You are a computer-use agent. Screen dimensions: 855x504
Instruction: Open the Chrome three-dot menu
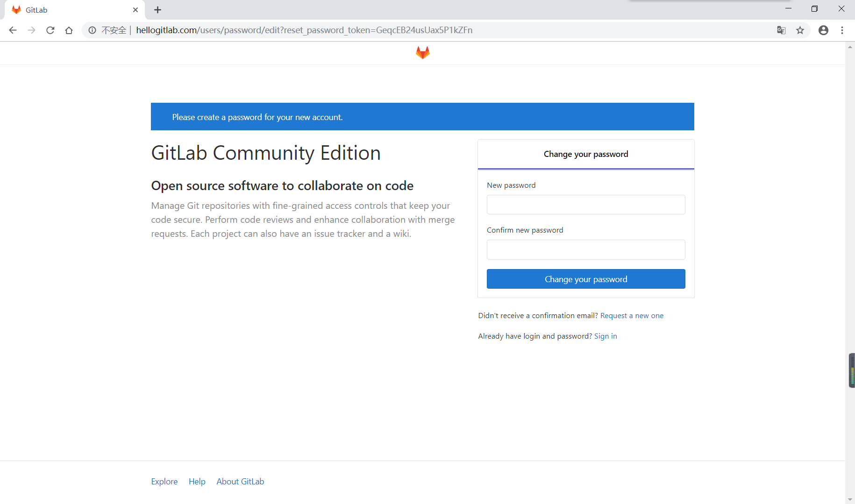tap(842, 30)
